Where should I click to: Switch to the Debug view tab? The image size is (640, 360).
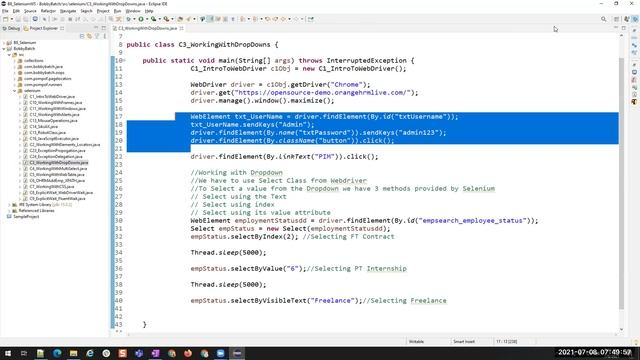11,28
